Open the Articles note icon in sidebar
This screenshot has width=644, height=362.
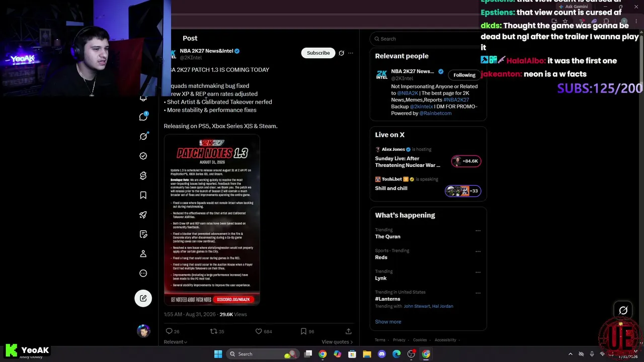143,234
